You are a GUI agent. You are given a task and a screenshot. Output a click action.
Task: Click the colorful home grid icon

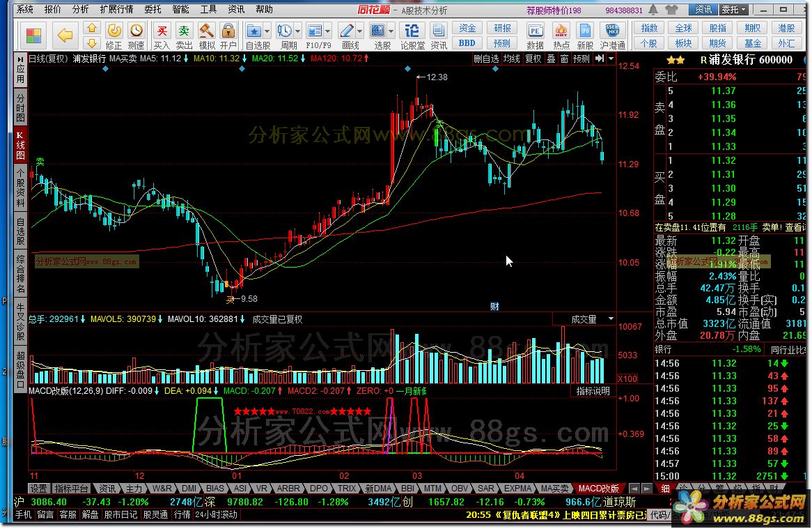click(33, 36)
